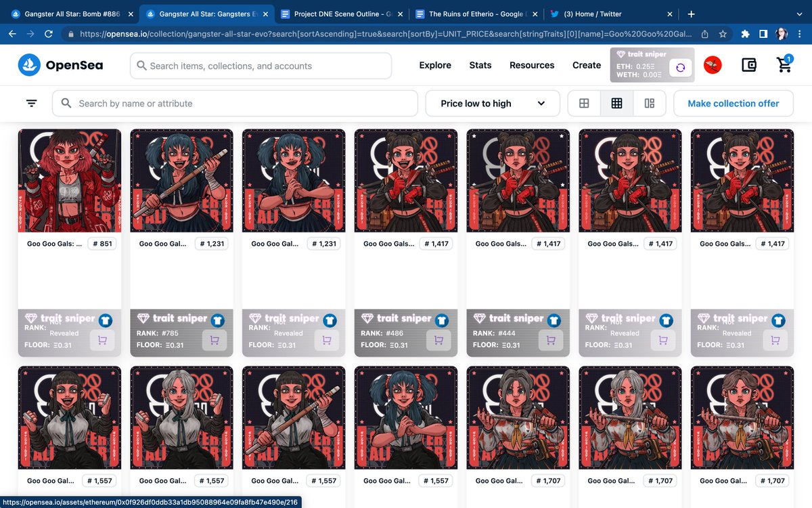The width and height of the screenshot is (812, 508).
Task: Open the red-haired gangster thumbnail #851
Action: tap(70, 181)
